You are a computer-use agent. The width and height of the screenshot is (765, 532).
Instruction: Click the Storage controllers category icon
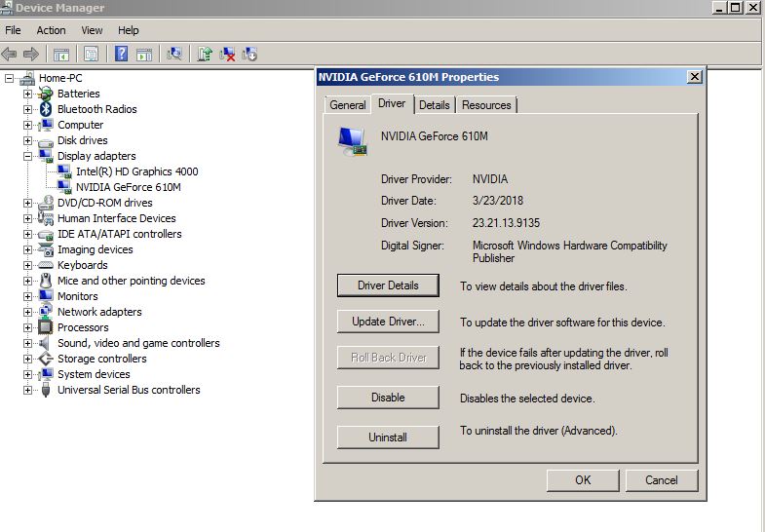coord(46,359)
